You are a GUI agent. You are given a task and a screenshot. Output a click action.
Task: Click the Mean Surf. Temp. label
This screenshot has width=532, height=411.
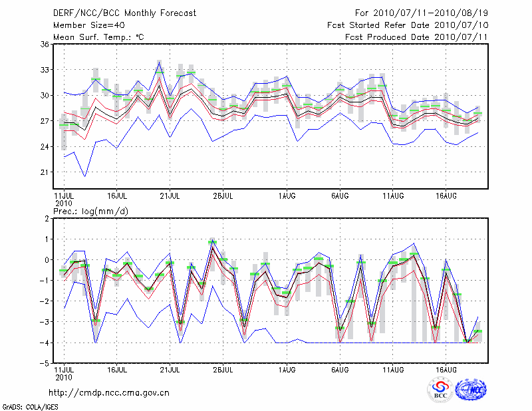(x=98, y=37)
